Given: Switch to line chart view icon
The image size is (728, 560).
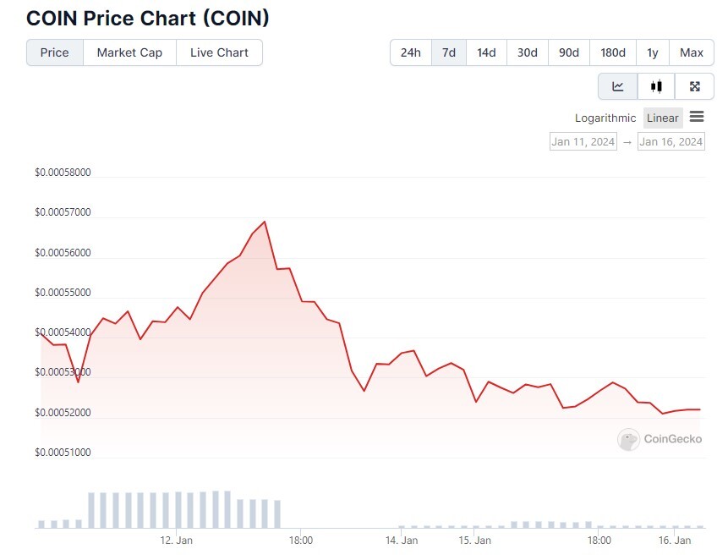Looking at the screenshot, I should (x=617, y=86).
